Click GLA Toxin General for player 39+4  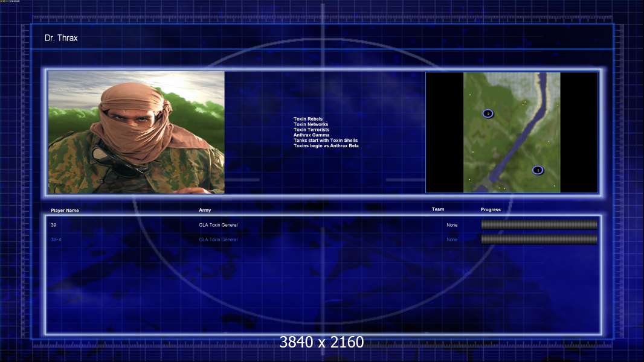(x=218, y=240)
